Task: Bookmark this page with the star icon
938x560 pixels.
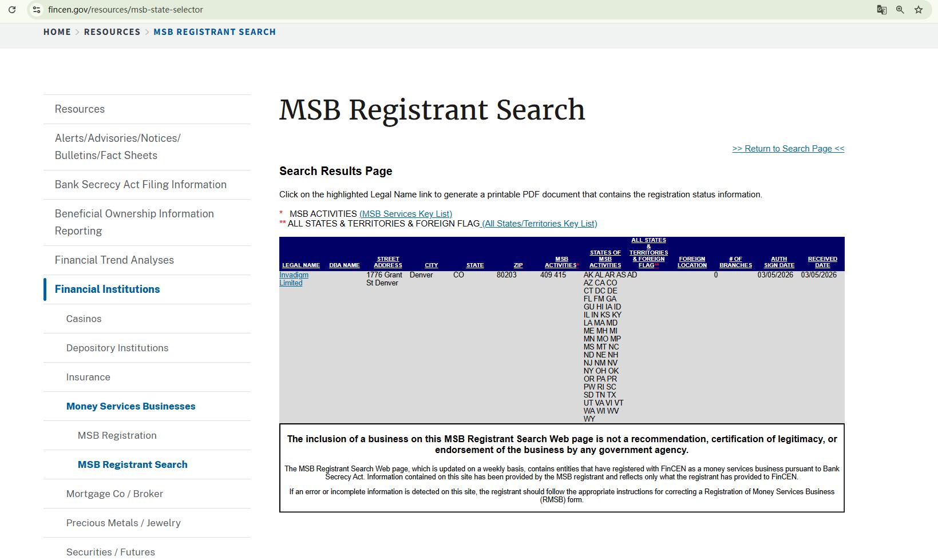Action: pos(919,10)
